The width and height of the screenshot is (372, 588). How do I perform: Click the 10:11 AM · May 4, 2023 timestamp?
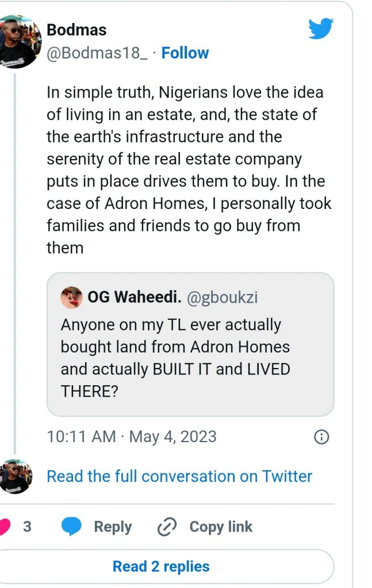(132, 436)
